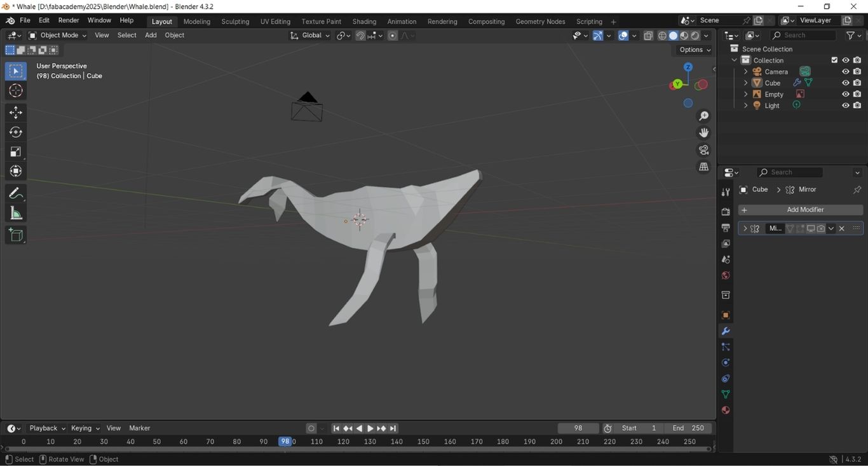Viewport: 868px width, 466px height.
Task: Hide the Camera object in viewport
Action: point(845,72)
